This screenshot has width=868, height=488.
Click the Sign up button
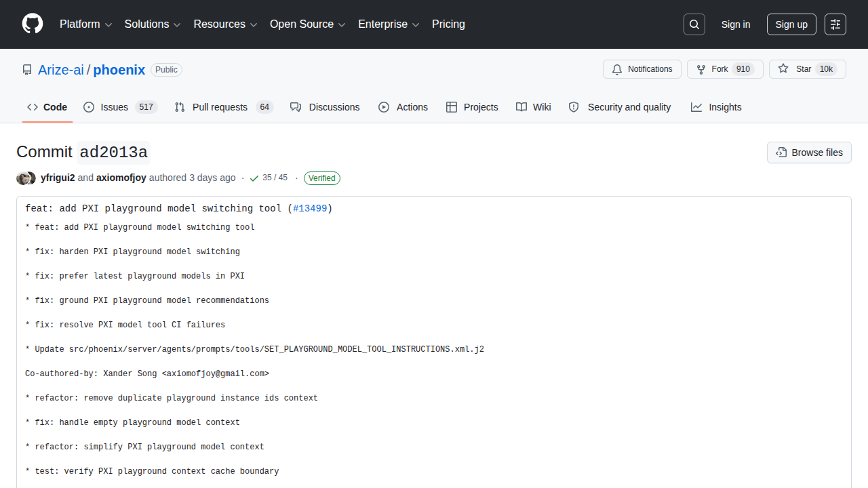(791, 24)
